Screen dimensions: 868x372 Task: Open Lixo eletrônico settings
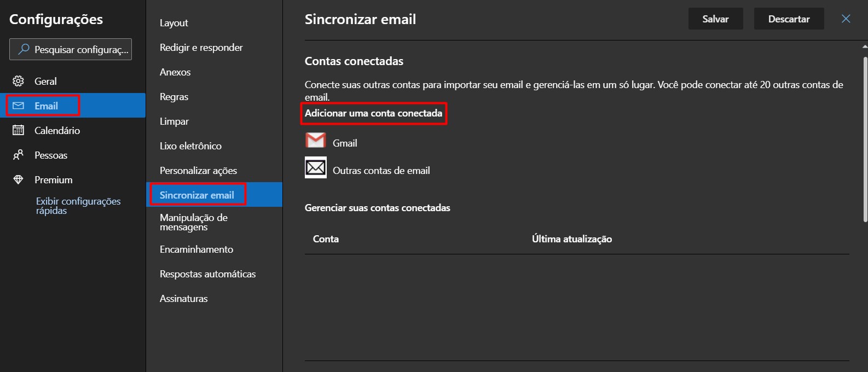click(x=190, y=146)
